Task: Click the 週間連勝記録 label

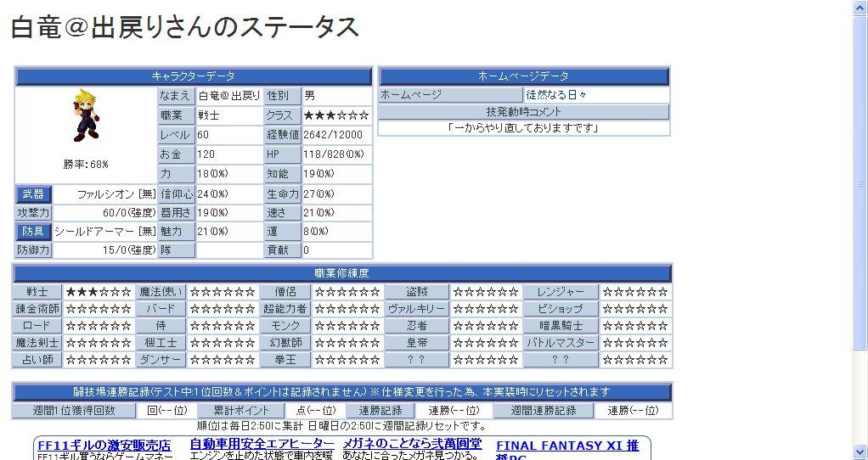Action: 543,410
